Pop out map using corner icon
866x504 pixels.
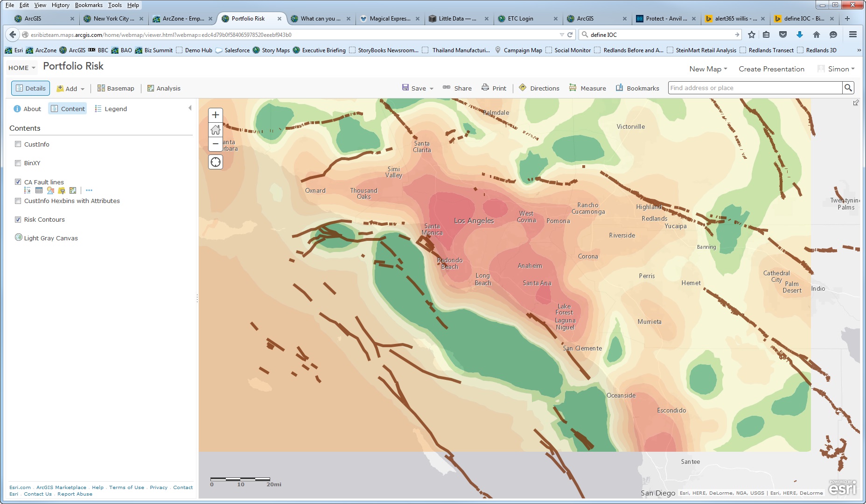[x=856, y=103]
